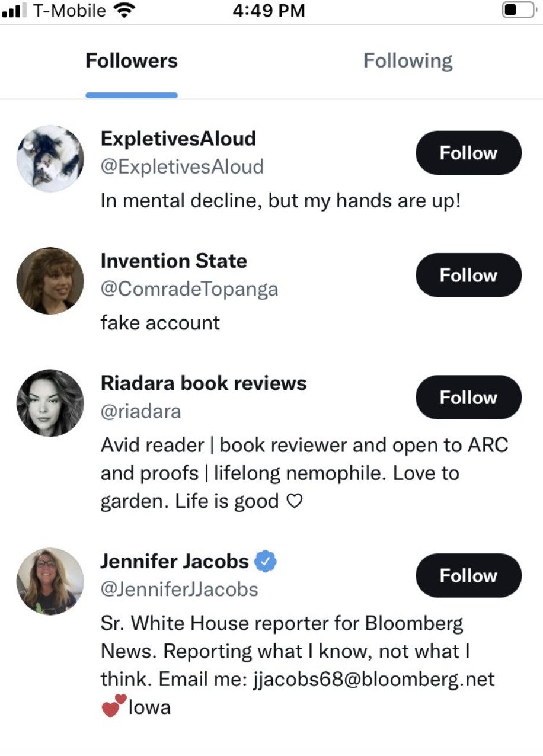Viewport: 543px width, 756px height.
Task: Tap Jennifer Jacobs' profile photo
Action: 50,581
